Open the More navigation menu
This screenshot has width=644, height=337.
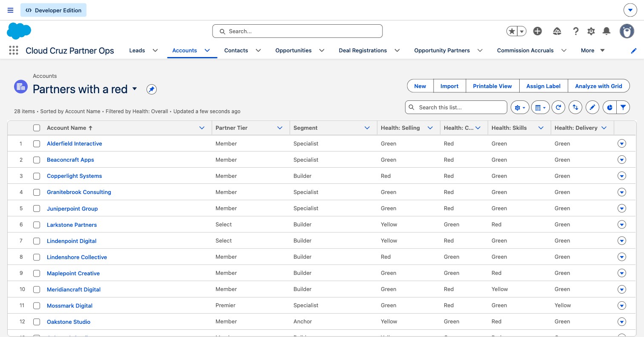pos(592,51)
